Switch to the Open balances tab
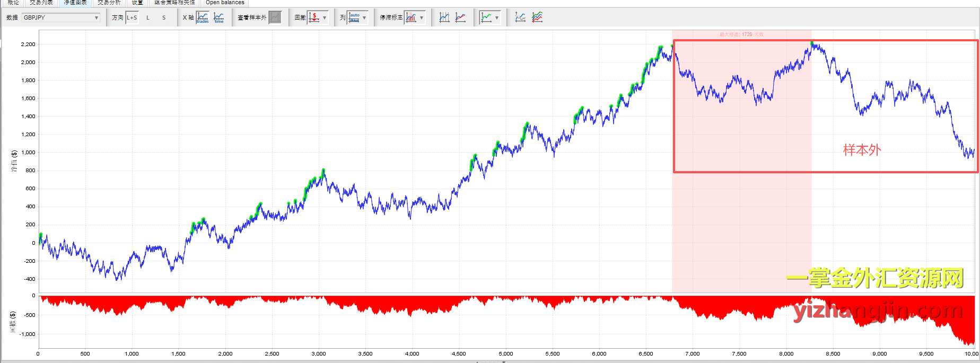The height and width of the screenshot is (363, 980). [x=225, y=3]
